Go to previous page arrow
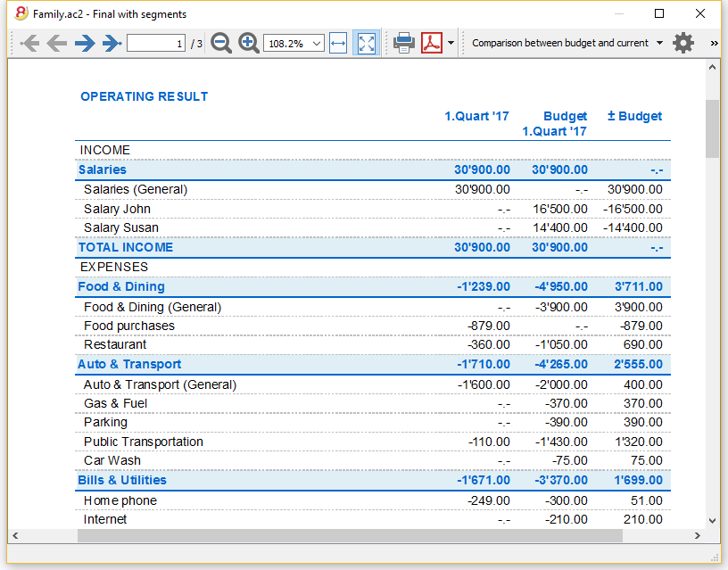 [56, 43]
